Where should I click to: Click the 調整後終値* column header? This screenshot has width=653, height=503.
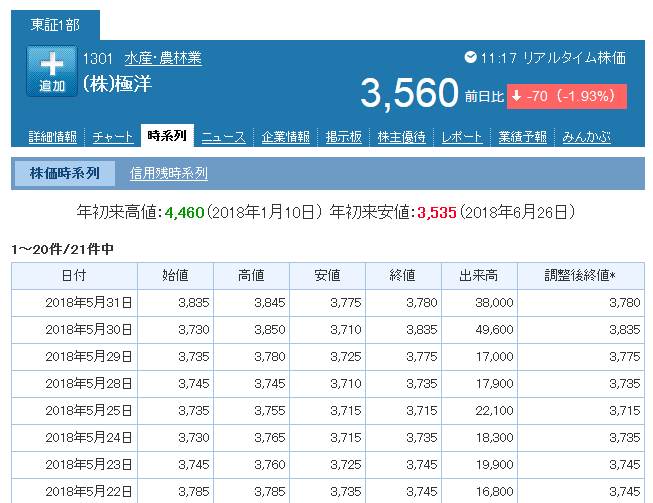click(x=581, y=276)
